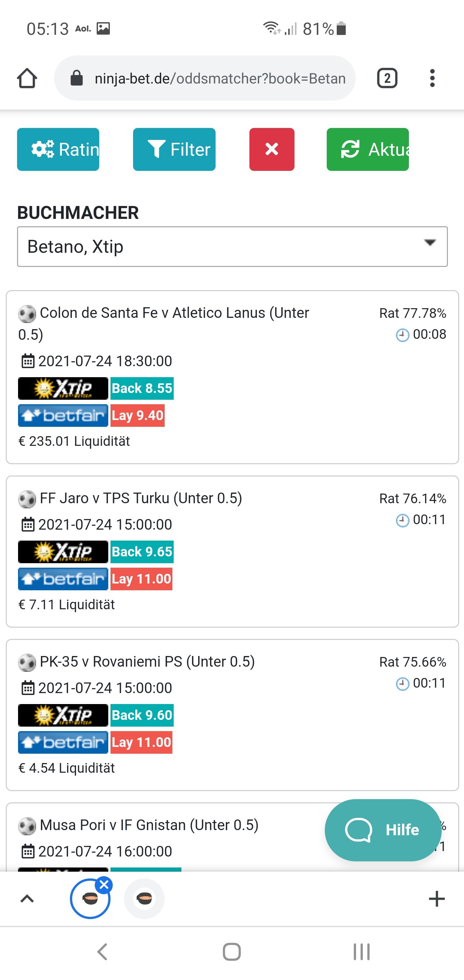Tap the betfair logo in FF Jaro match
The image size is (464, 980).
(63, 579)
